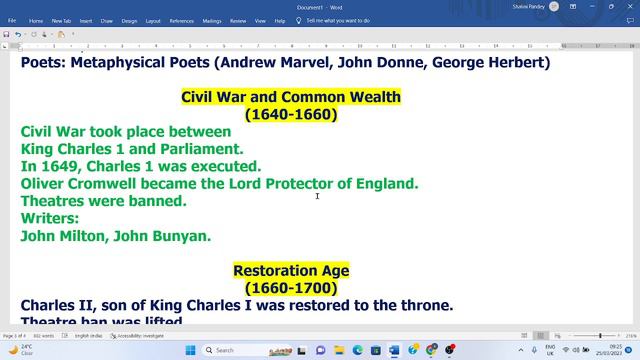Click the line 'In 1649, Charles 1 was executed.'
Image resolution: width=640 pixels, height=360 pixels.
click(141, 167)
